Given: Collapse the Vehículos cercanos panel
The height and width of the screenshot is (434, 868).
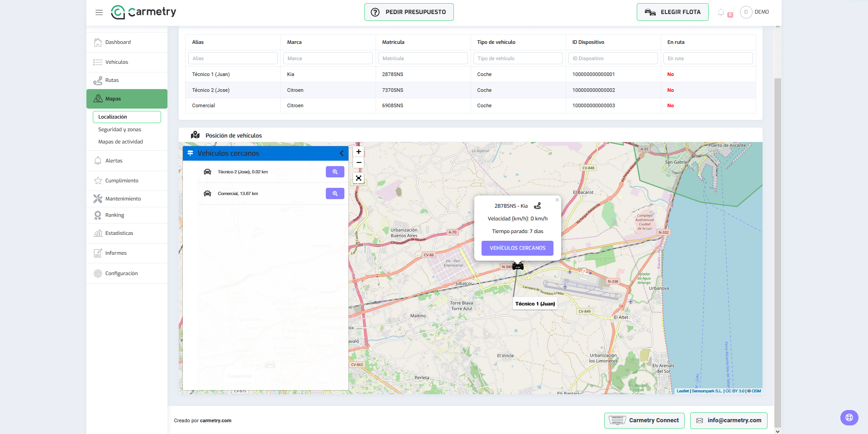Looking at the screenshot, I should 342,153.
